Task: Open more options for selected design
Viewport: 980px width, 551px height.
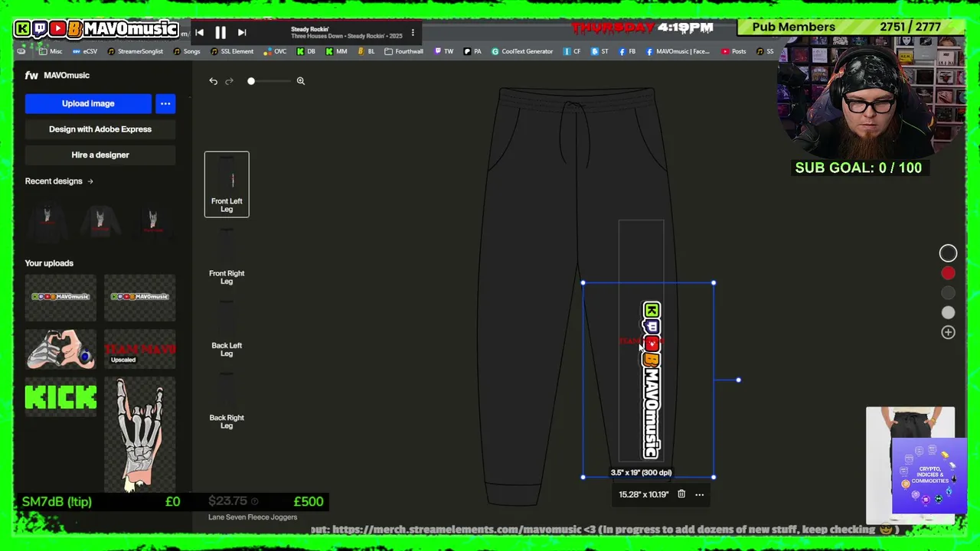Action: coord(699,494)
